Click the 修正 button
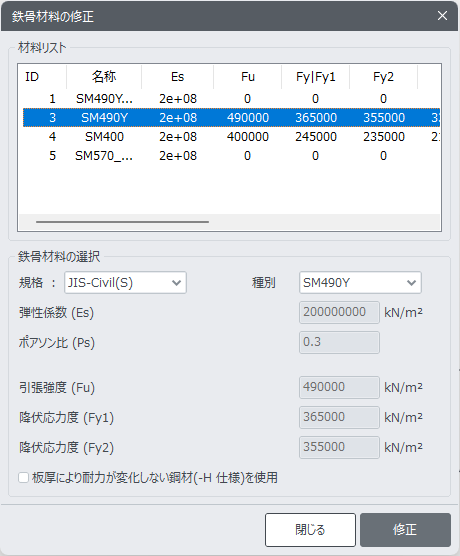Image resolution: width=460 pixels, height=556 pixels. (x=405, y=530)
